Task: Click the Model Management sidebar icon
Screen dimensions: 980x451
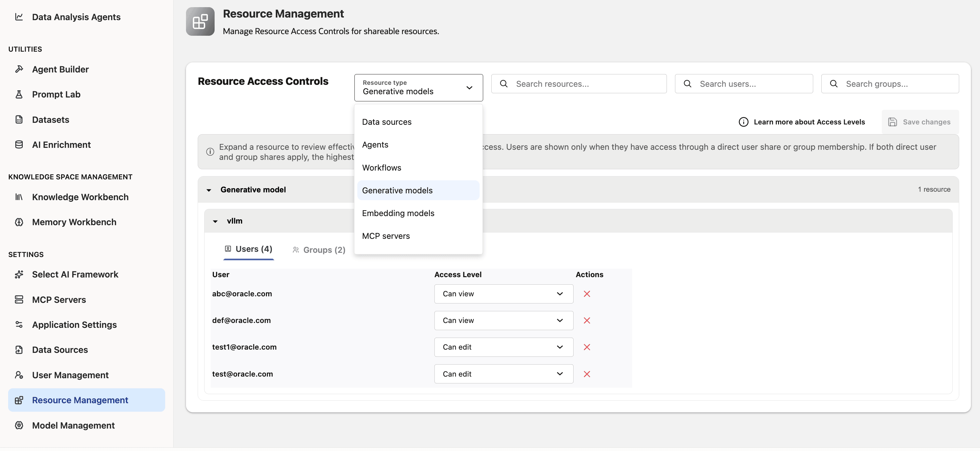Action: (x=19, y=425)
